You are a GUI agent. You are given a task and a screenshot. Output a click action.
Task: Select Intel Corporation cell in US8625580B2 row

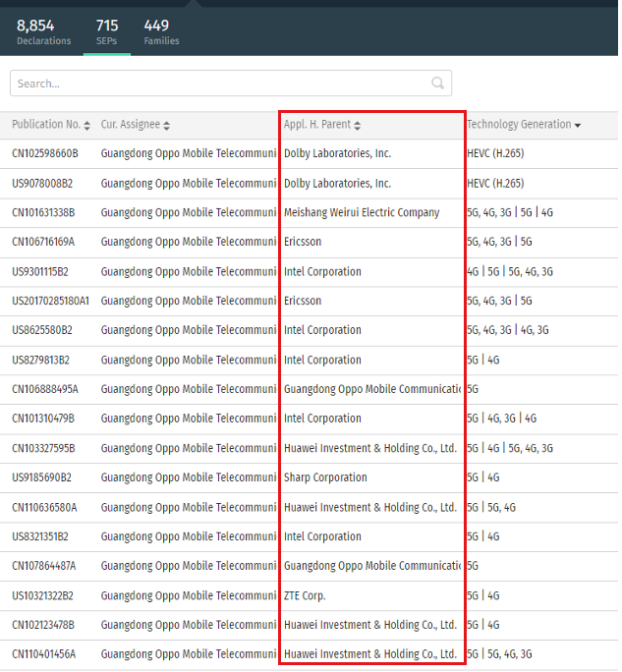point(322,330)
